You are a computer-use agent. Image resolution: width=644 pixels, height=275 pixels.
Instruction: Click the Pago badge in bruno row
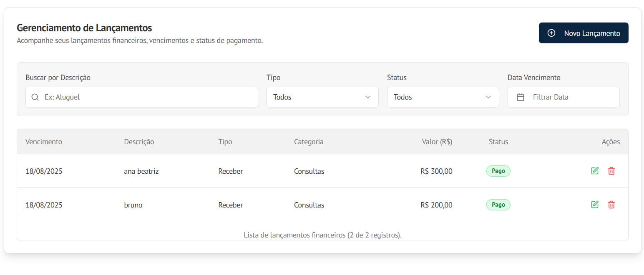498,205
